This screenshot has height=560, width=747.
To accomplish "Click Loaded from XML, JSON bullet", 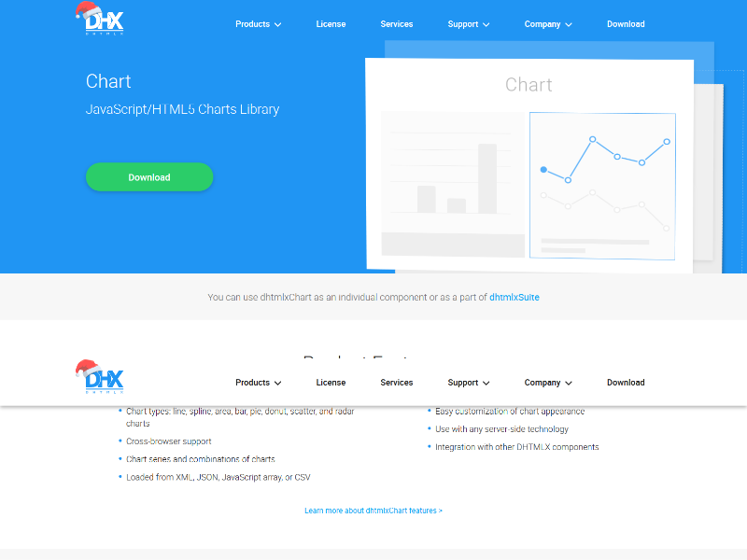I will click(x=218, y=477).
